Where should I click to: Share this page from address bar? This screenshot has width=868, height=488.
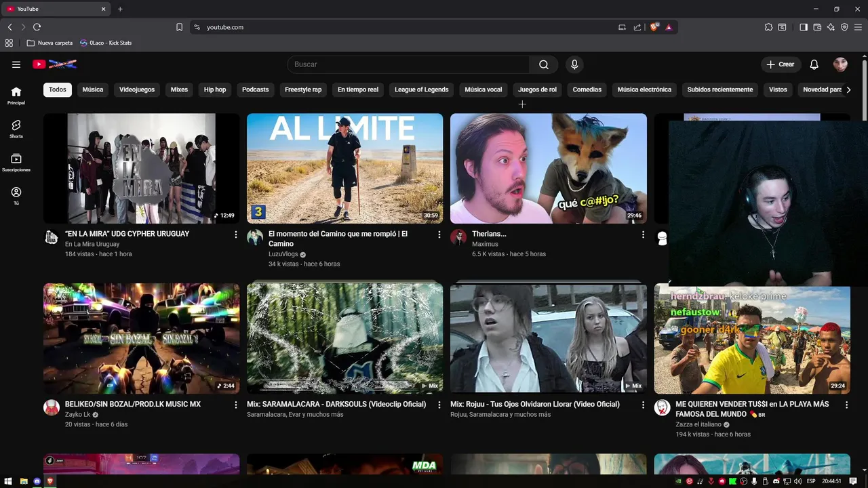pyautogui.click(x=637, y=27)
